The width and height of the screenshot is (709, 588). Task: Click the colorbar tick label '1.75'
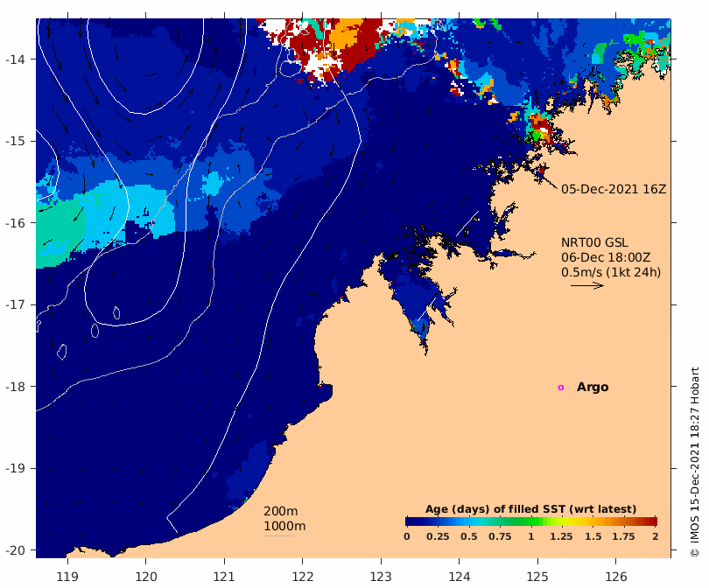[623, 536]
